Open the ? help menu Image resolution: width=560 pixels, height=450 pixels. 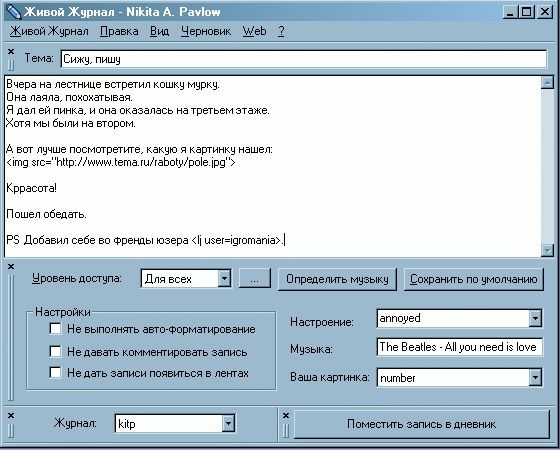(281, 31)
